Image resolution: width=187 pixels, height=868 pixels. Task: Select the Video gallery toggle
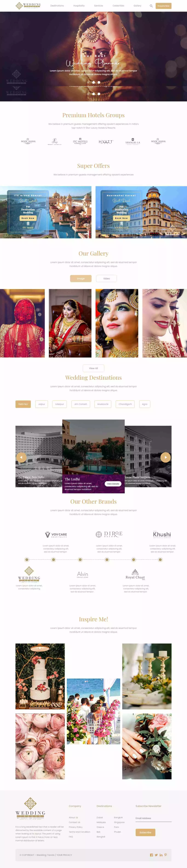107,278
